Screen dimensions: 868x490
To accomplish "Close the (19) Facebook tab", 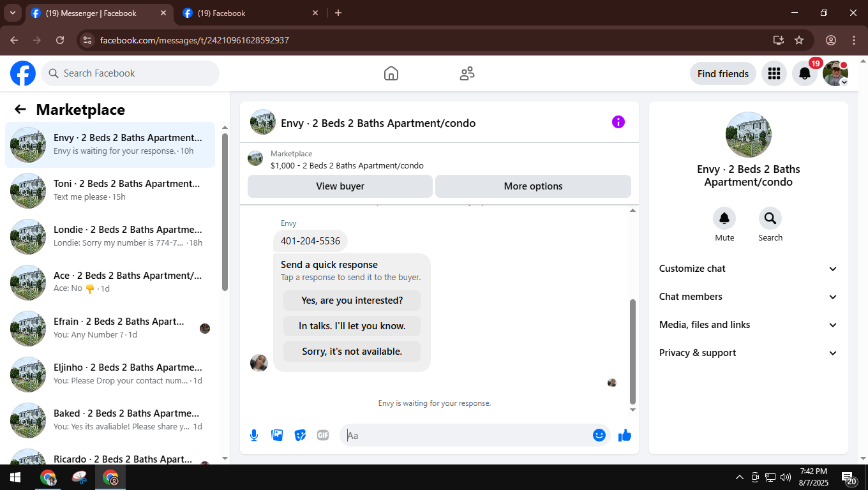I will (315, 13).
